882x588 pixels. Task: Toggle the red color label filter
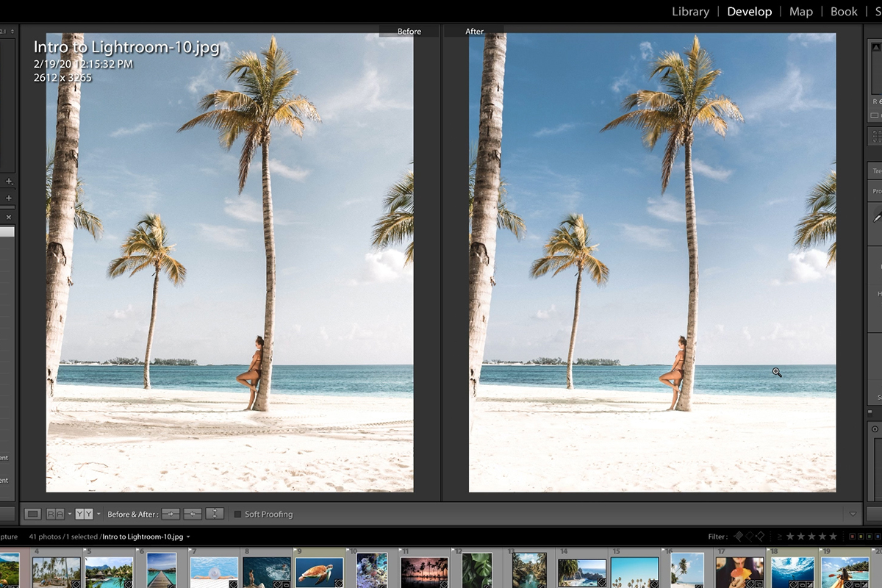point(851,537)
